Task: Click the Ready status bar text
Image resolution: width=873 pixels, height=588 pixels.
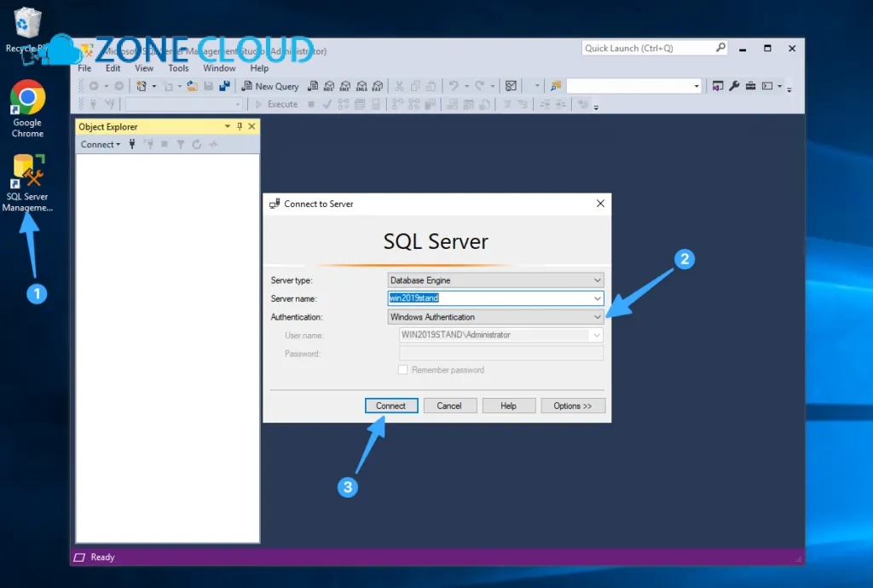Action: pos(102,556)
